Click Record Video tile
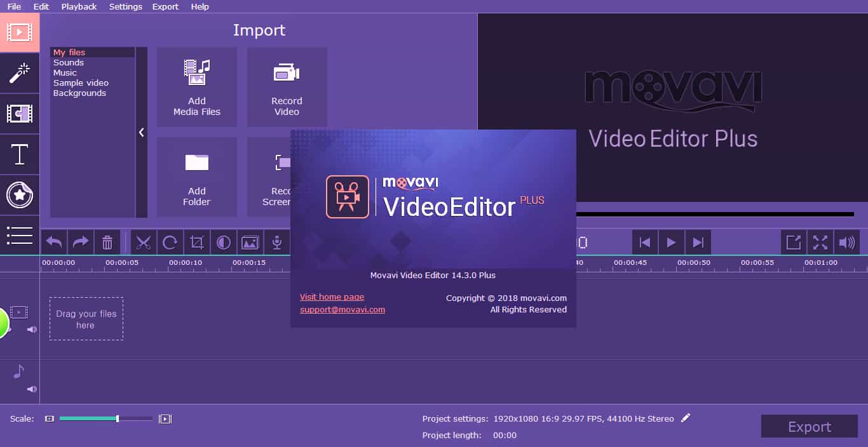Image resolution: width=868 pixels, height=447 pixels. click(x=287, y=87)
